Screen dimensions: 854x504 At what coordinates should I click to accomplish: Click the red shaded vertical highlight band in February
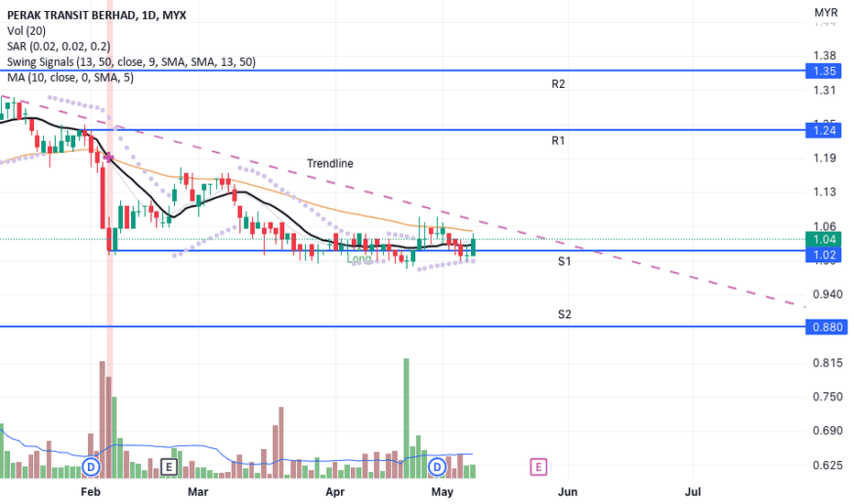pos(109,238)
